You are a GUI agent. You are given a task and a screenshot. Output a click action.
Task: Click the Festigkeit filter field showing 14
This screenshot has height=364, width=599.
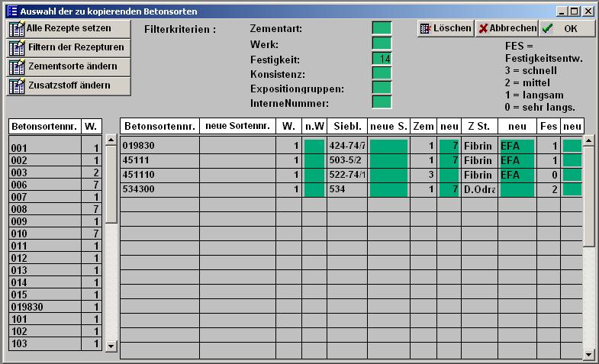coord(382,59)
